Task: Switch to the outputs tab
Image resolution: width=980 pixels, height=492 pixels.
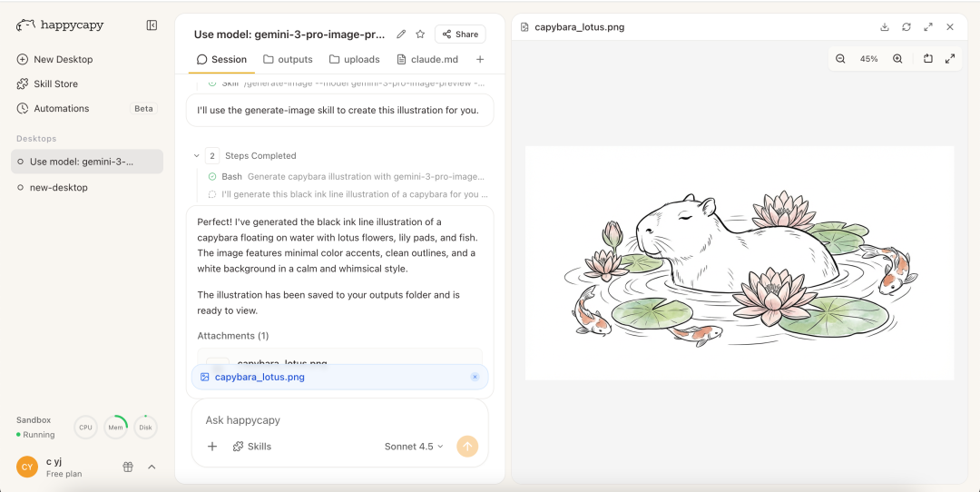Action: point(289,59)
